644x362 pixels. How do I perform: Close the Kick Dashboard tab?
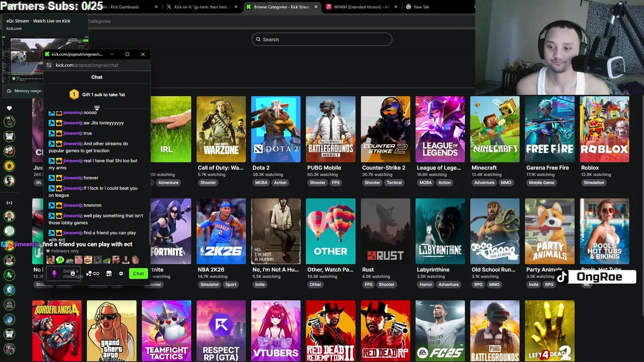pos(156,7)
